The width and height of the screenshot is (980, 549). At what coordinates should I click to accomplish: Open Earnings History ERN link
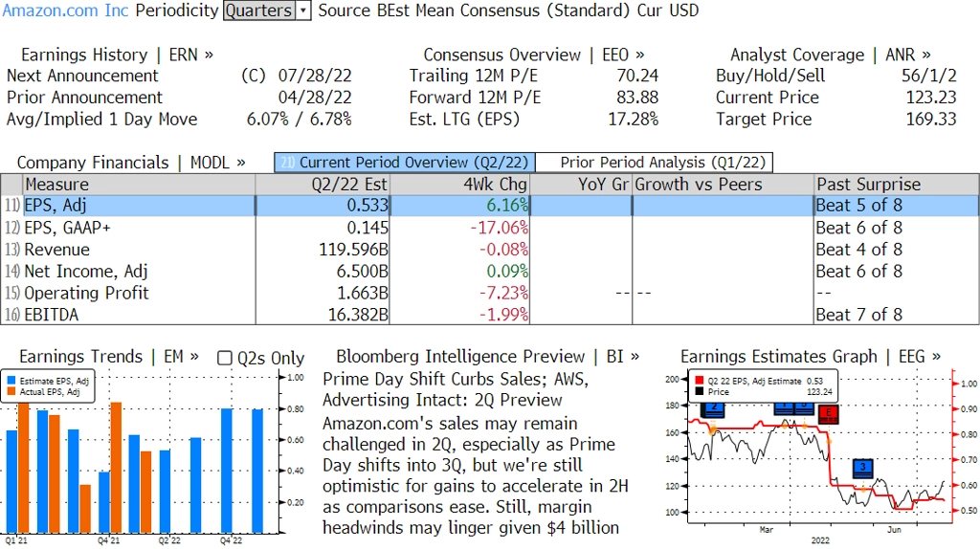pyautogui.click(x=117, y=55)
